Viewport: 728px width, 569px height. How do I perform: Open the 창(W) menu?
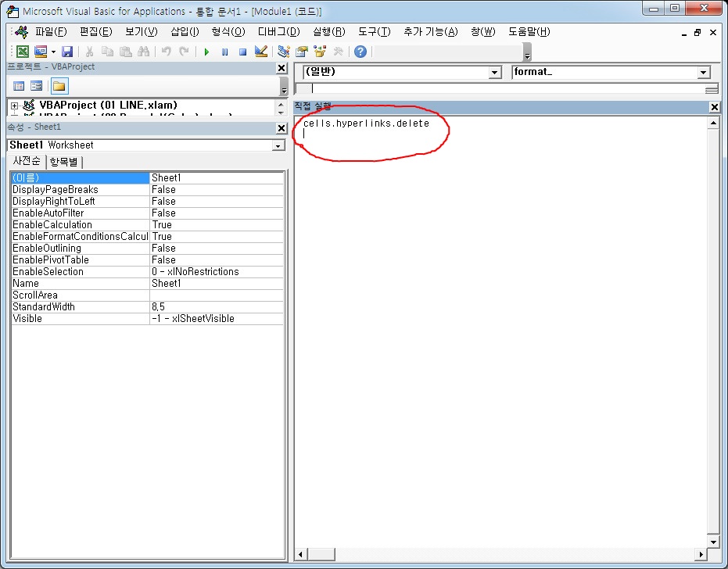click(x=483, y=31)
